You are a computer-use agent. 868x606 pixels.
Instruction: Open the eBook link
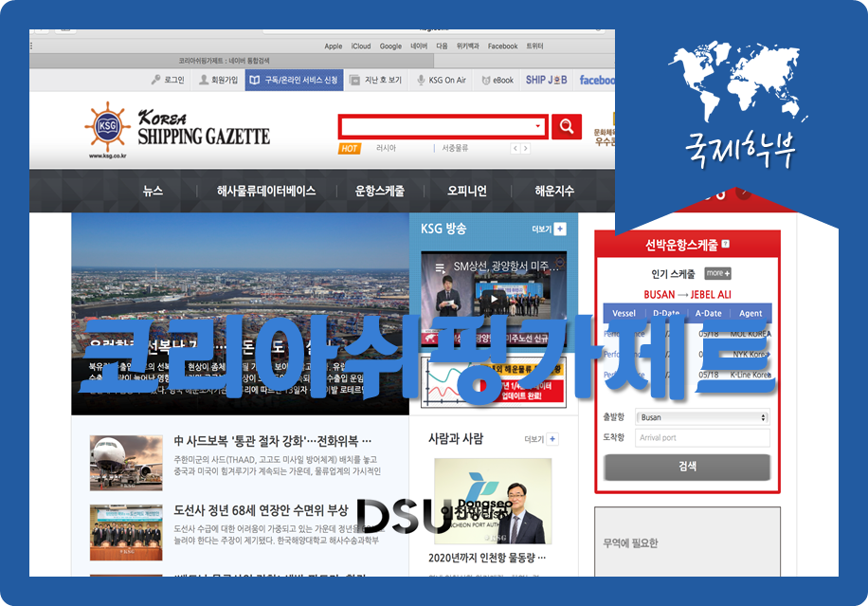(497, 80)
